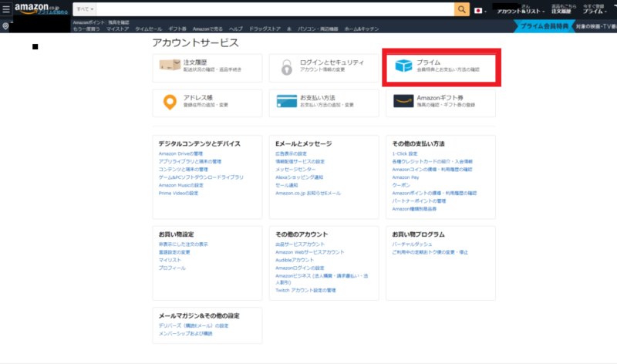Select Amazonで売る in the nav bar
617x364 pixels.
tap(207, 29)
